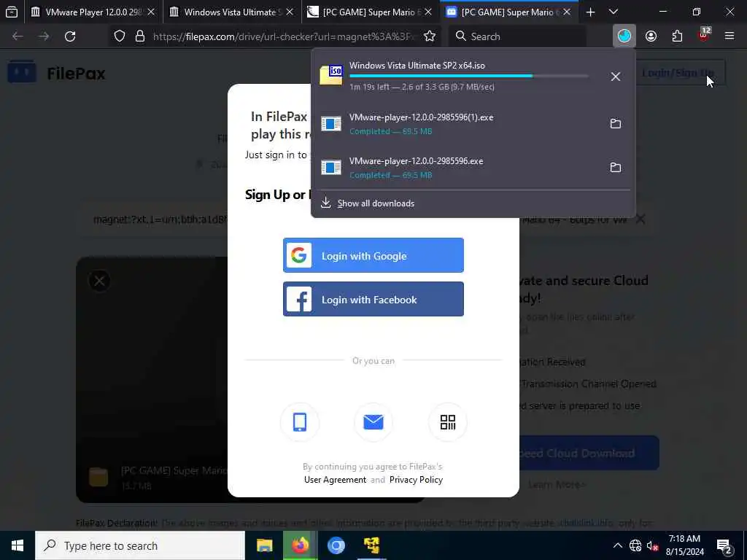The image size is (747, 560).
Task: Close the VMware Player tab
Action: (x=151, y=12)
